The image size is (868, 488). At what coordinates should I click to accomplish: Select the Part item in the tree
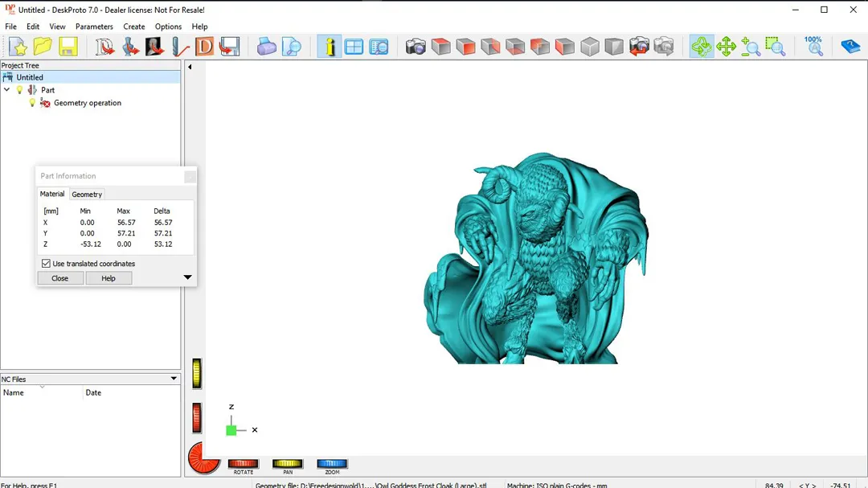[47, 90]
